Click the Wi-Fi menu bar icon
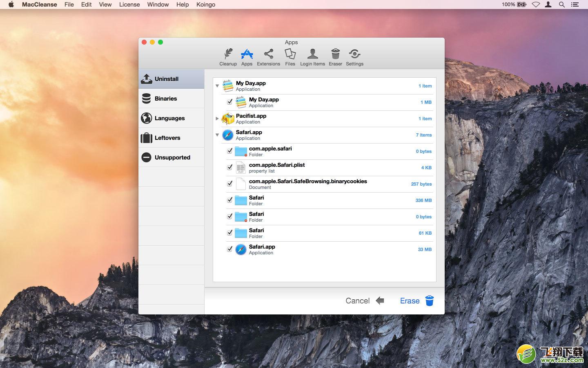 click(536, 4)
